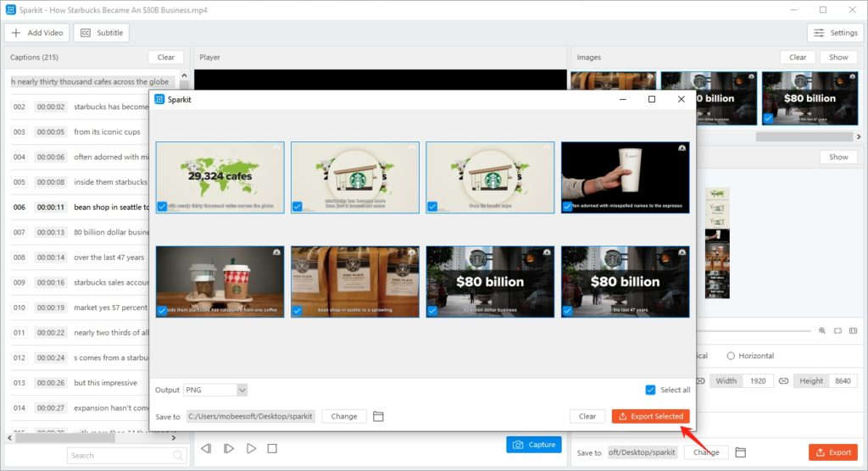Screen dimensions: 868x471
Task: Select the coffee bags thumbnail
Action: point(355,282)
